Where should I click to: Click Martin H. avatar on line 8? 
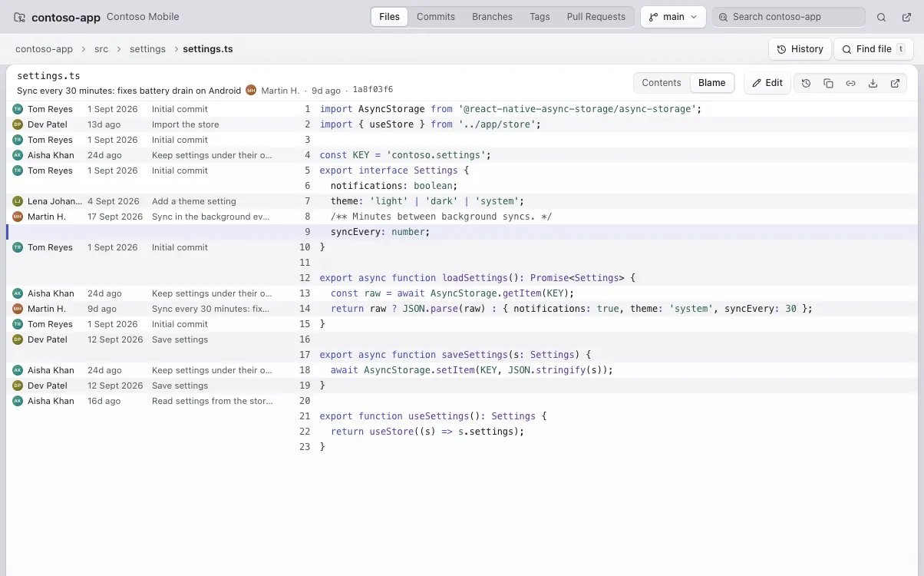tap(18, 217)
